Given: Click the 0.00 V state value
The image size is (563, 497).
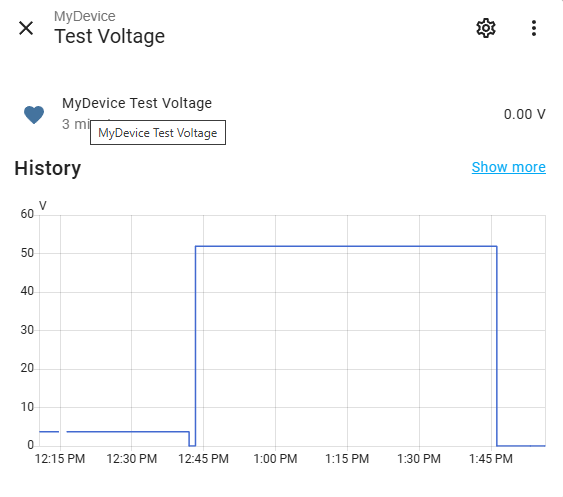Looking at the screenshot, I should (x=525, y=114).
